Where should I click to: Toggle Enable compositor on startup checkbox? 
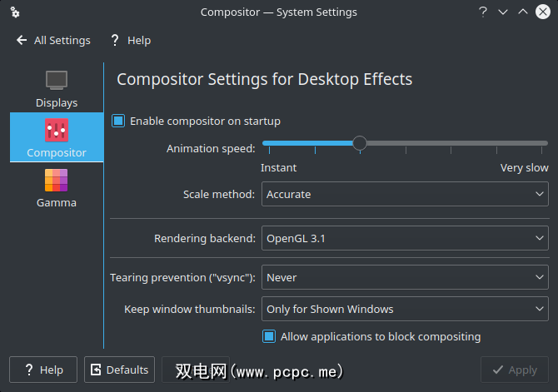pos(118,121)
